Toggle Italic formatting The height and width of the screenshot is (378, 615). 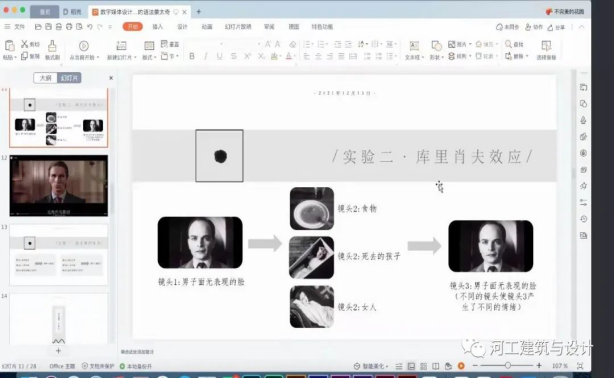(x=206, y=56)
